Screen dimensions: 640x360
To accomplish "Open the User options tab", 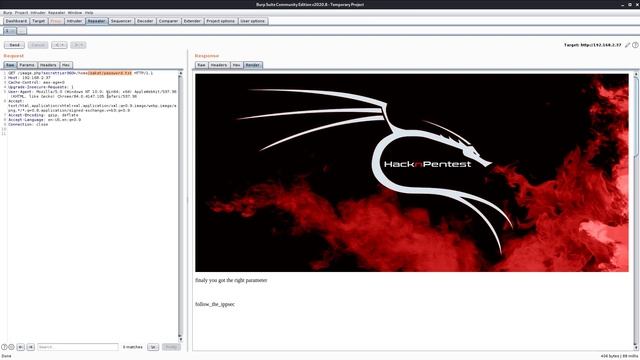I will click(253, 21).
